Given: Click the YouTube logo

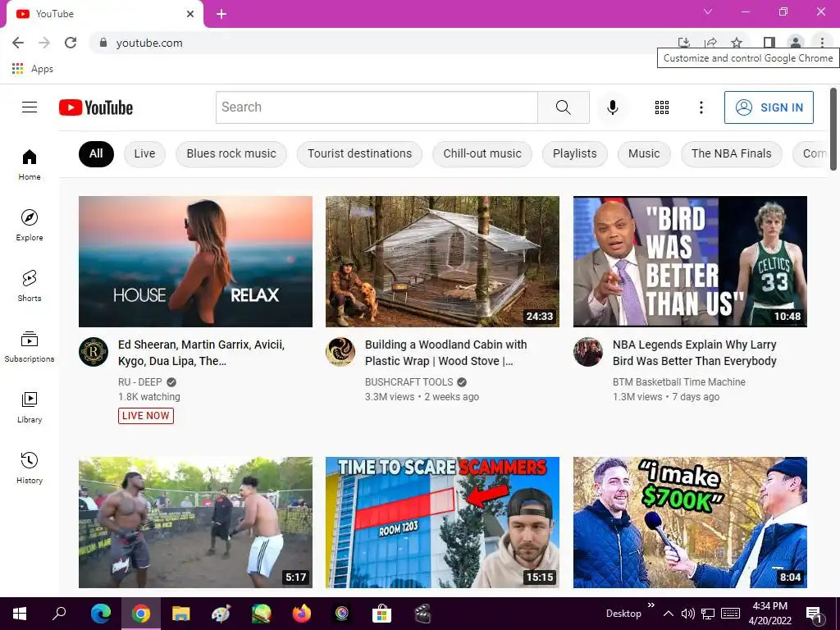Looking at the screenshot, I should point(96,107).
